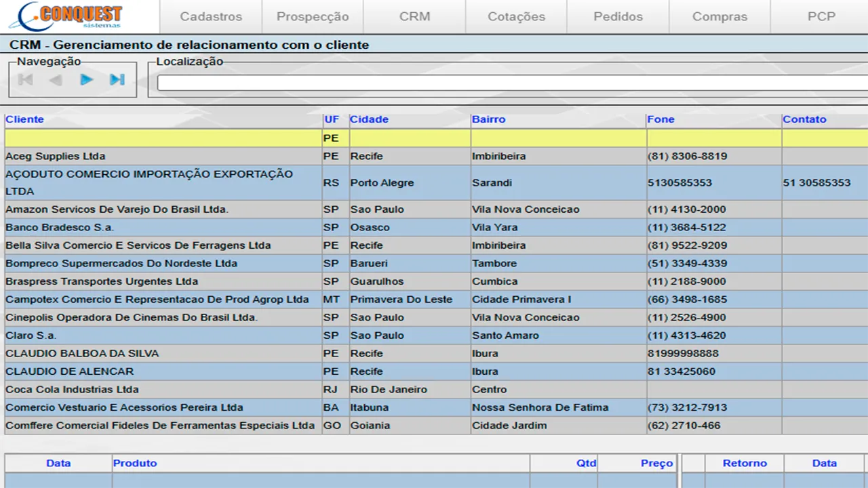Click city Porto Alegre cell
The height and width of the screenshot is (488, 868).
[x=410, y=183]
